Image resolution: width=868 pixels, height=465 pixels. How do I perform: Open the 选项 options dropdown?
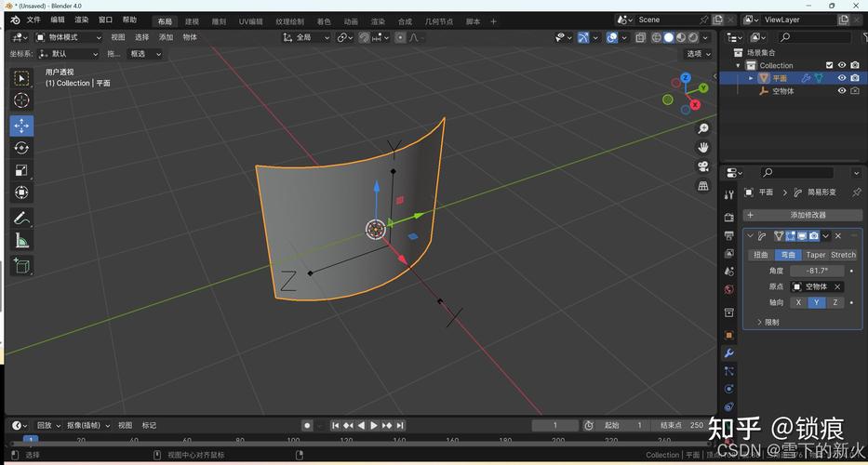click(698, 54)
